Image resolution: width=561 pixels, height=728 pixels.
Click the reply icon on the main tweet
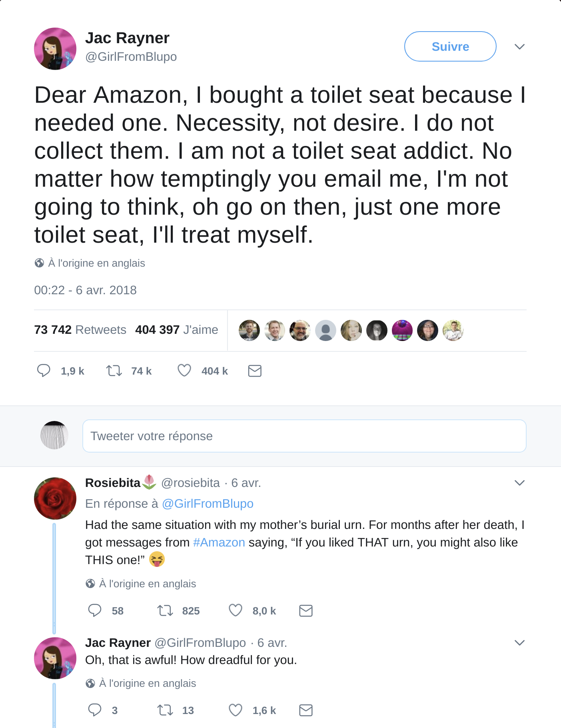coord(44,371)
